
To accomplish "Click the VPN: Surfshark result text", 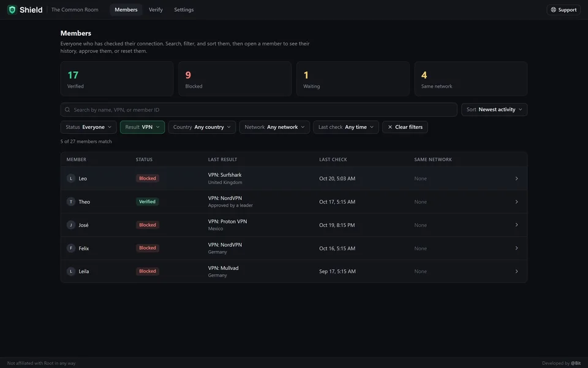I will (225, 175).
